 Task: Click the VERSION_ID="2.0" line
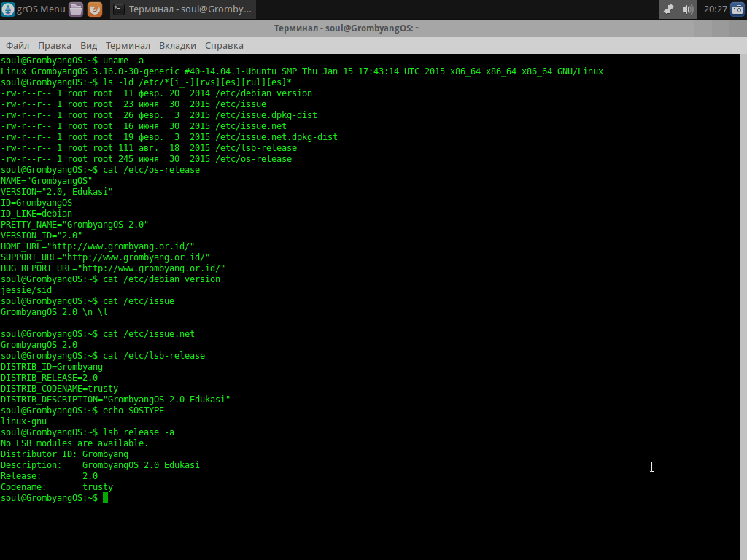(x=41, y=236)
